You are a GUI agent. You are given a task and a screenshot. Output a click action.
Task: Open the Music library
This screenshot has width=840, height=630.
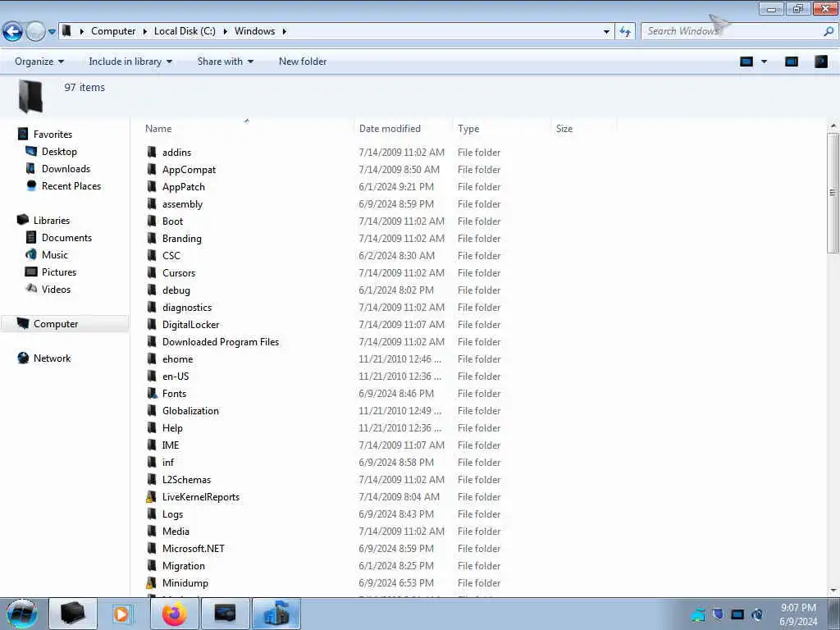[x=55, y=255]
